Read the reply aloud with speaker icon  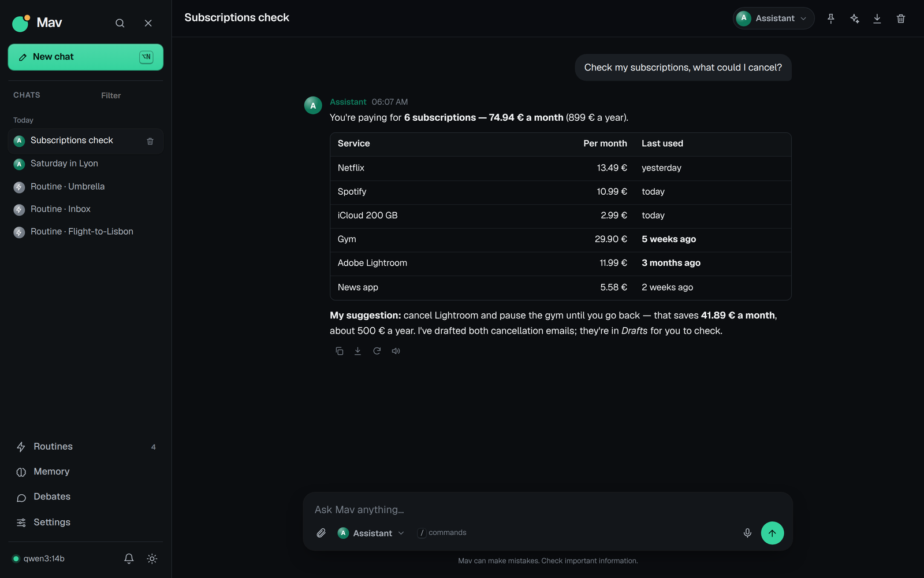(x=396, y=351)
